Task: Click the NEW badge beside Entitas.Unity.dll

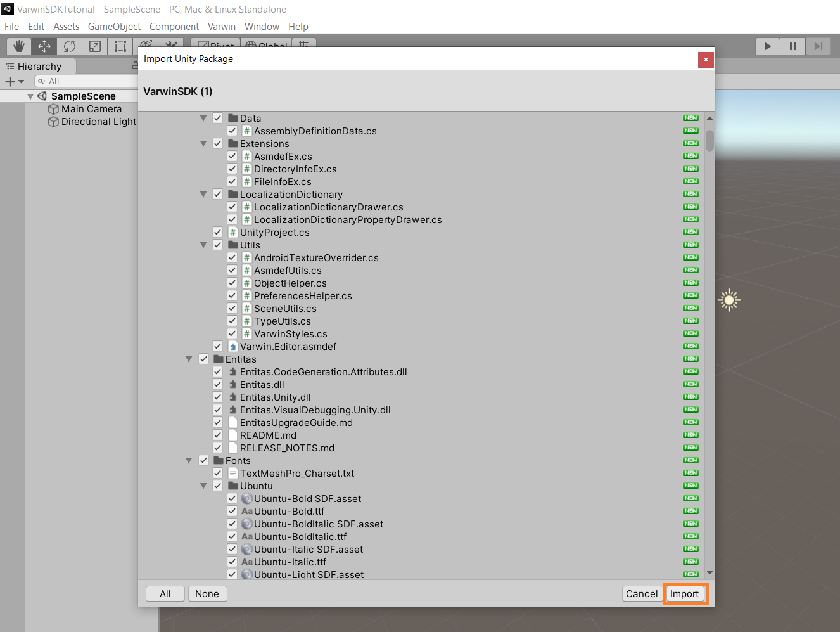Action: click(x=690, y=397)
